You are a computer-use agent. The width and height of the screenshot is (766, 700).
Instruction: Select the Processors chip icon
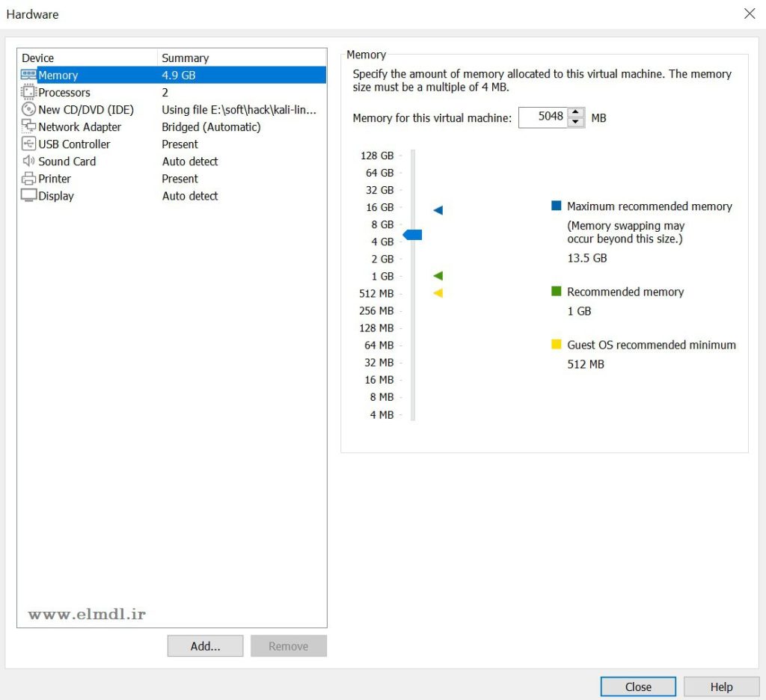coord(28,92)
